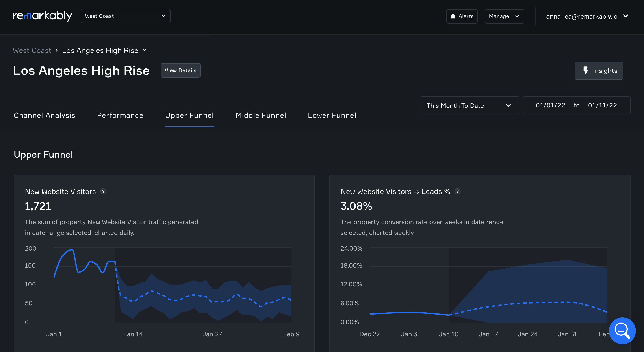Expand the Los Angeles High Rise breadcrumb chevron
The image size is (644, 352).
(145, 50)
